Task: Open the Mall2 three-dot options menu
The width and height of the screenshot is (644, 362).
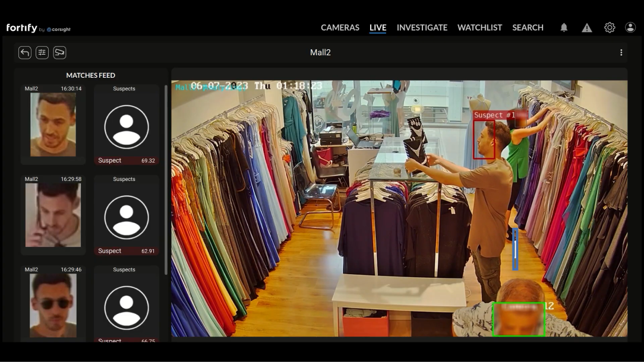Action: 621,53
